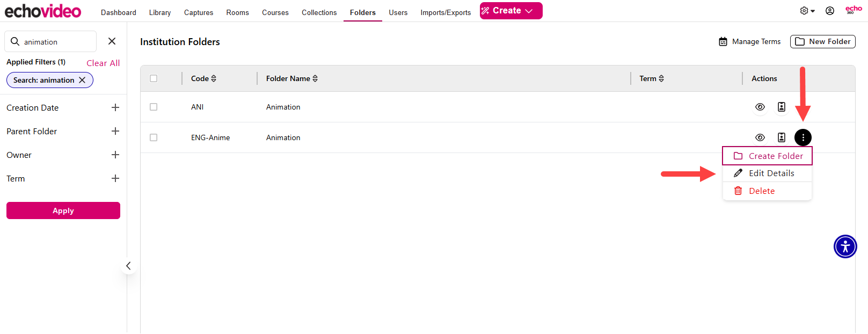Screen dimensions: 868x334
Task: Click the echo360 logo icon
Action: pos(854,10)
